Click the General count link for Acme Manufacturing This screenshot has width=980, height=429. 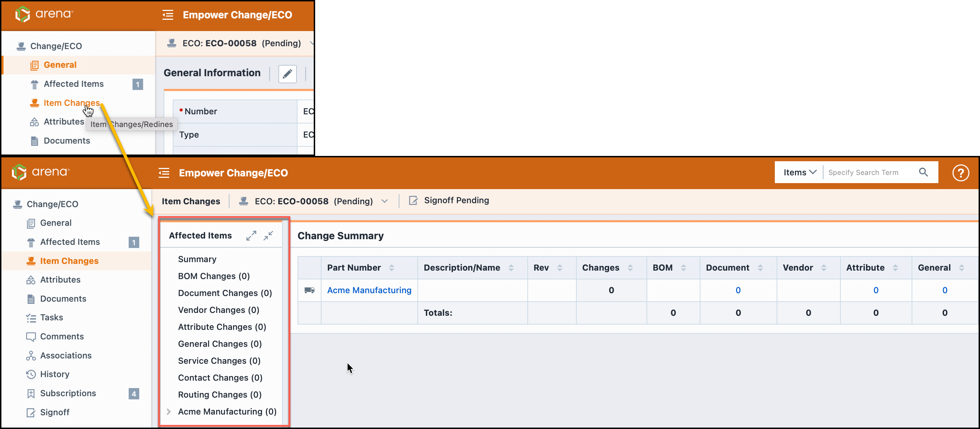(x=944, y=290)
